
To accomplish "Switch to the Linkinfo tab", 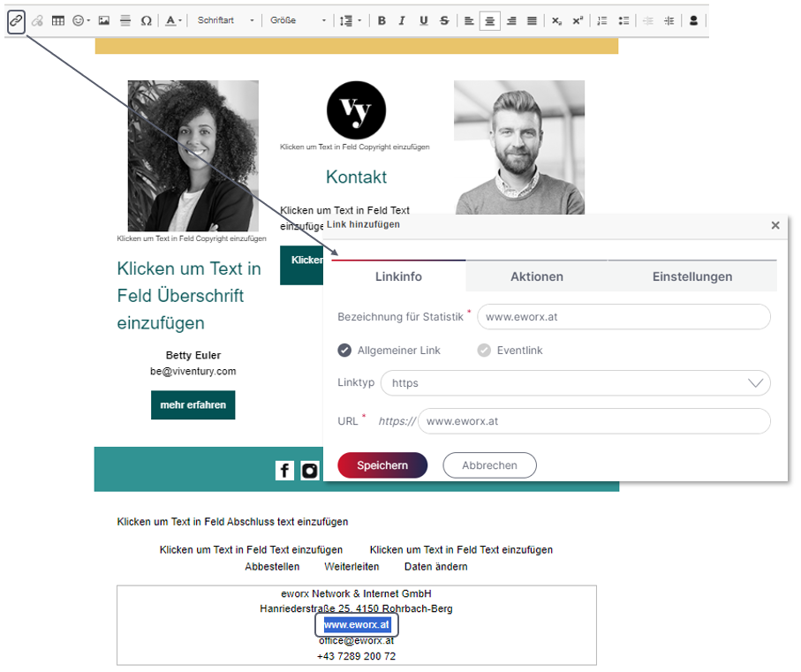I will click(398, 276).
